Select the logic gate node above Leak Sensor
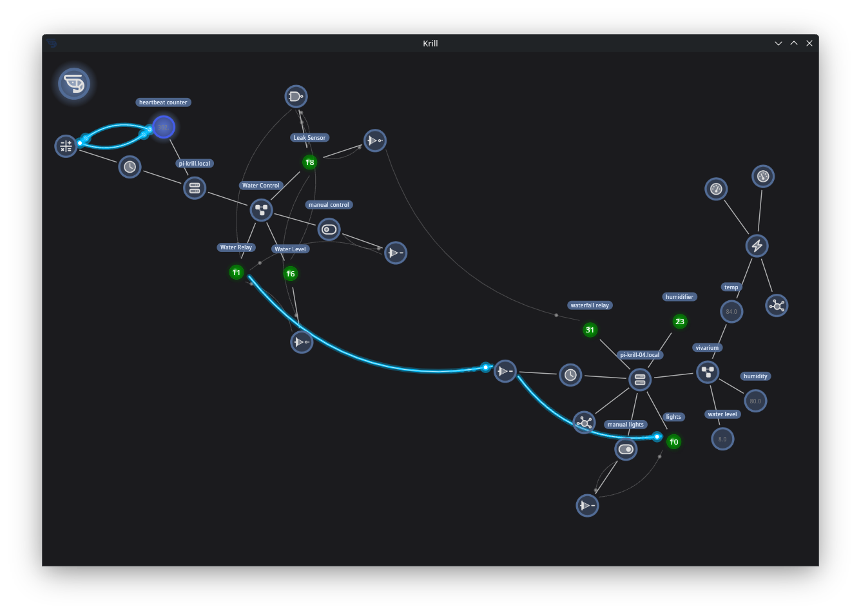861x616 pixels. pyautogui.click(x=296, y=97)
